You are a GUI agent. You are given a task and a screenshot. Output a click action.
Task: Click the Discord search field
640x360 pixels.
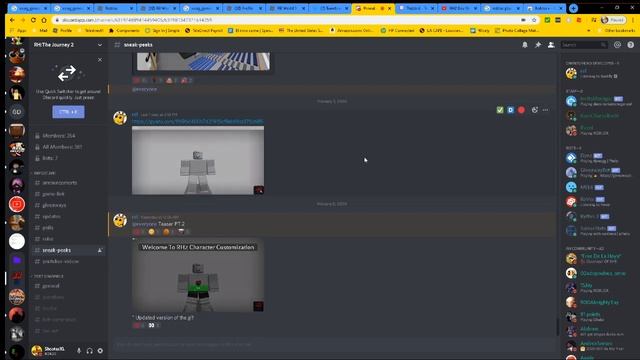[584, 45]
